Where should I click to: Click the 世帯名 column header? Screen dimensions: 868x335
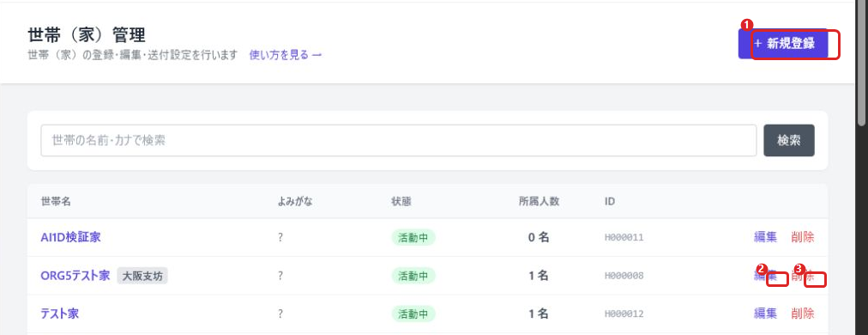[56, 201]
